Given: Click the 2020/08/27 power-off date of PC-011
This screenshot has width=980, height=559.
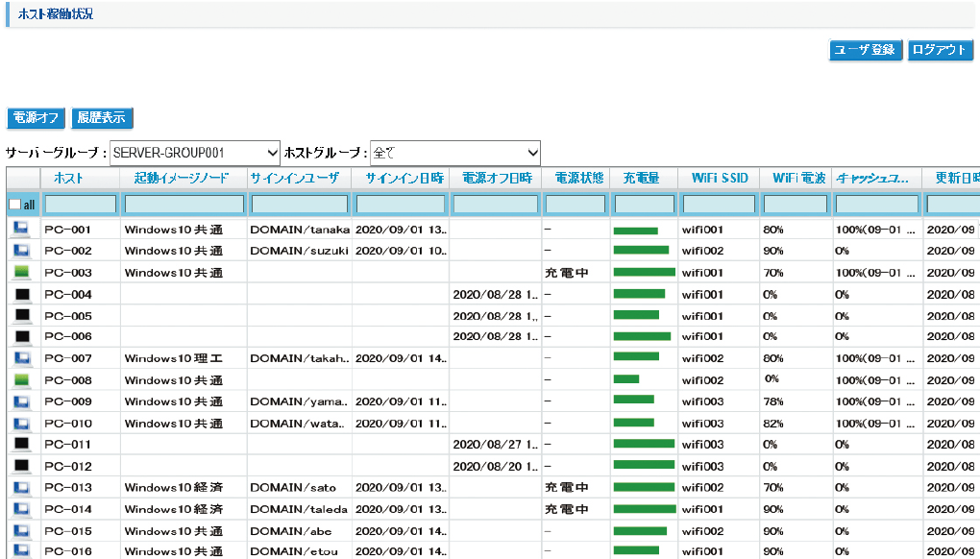Looking at the screenshot, I should click(496, 444).
